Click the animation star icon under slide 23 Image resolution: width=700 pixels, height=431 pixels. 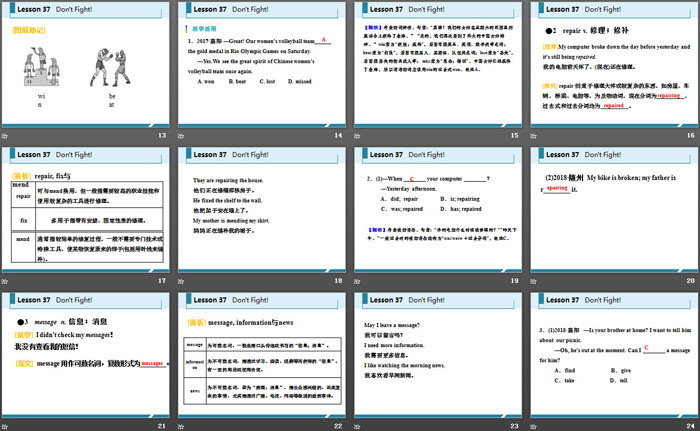(357, 427)
